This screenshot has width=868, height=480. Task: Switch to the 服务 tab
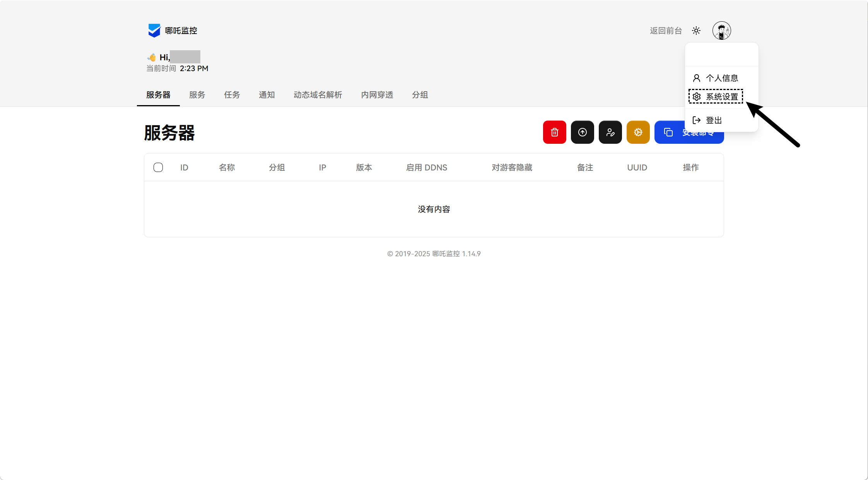tap(197, 95)
